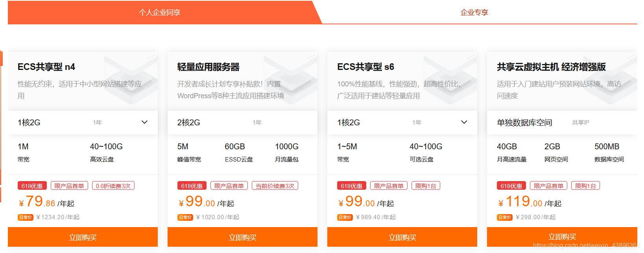
Task: Expand the ECS共享型 n4 spec dropdown chevron
Action: (144, 122)
